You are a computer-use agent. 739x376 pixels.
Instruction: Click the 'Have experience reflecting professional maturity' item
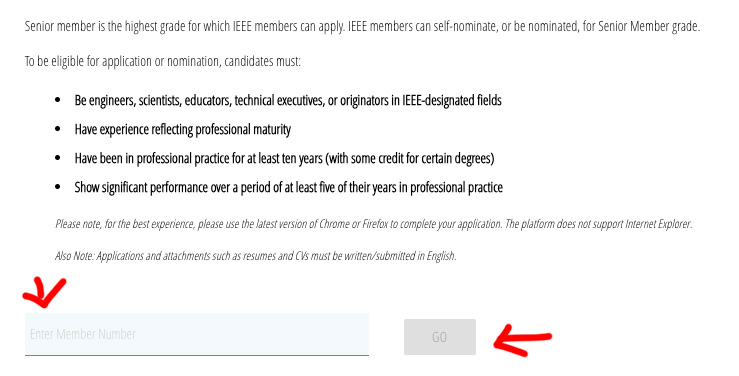pyautogui.click(x=183, y=130)
